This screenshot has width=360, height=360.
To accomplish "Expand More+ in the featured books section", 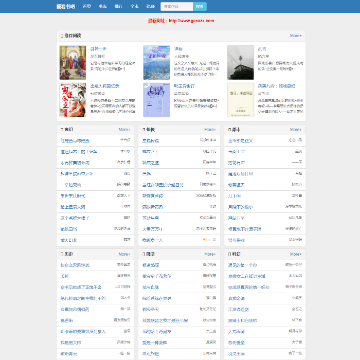I will coord(295,35).
